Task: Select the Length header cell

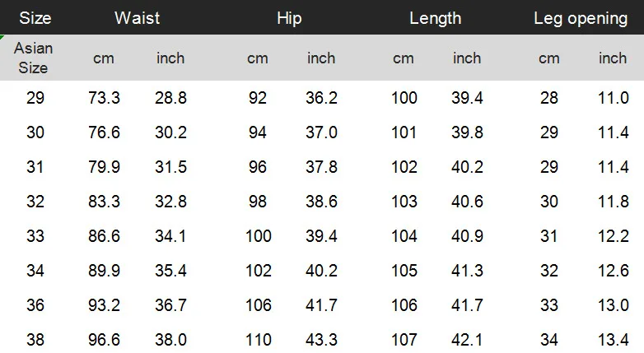Action: click(436, 18)
